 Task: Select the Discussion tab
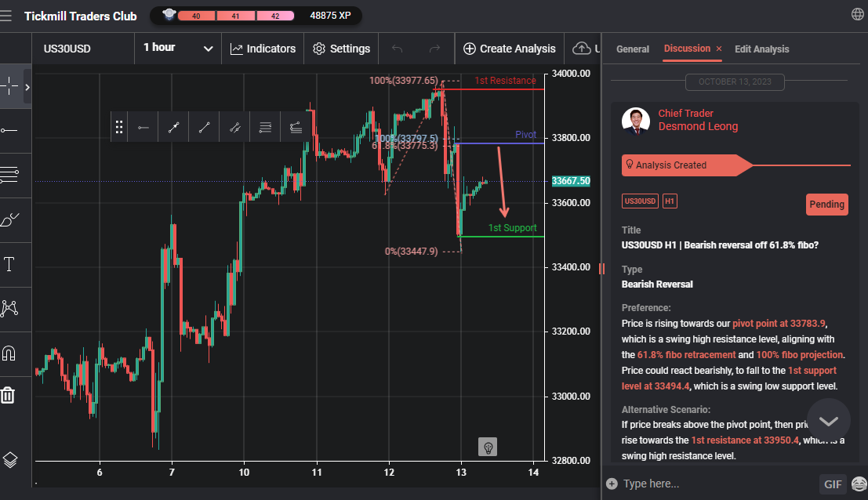(687, 49)
